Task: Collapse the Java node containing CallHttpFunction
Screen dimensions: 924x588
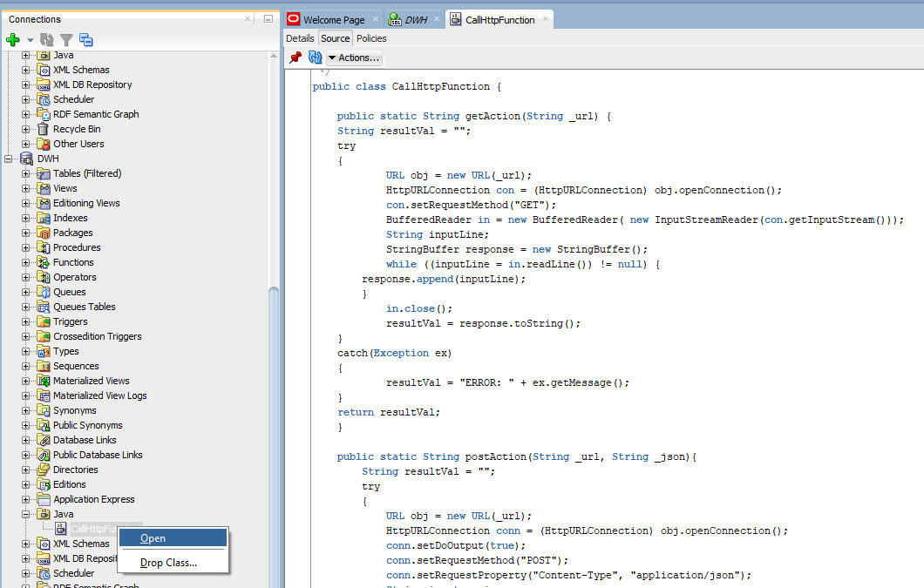Action: click(25, 514)
